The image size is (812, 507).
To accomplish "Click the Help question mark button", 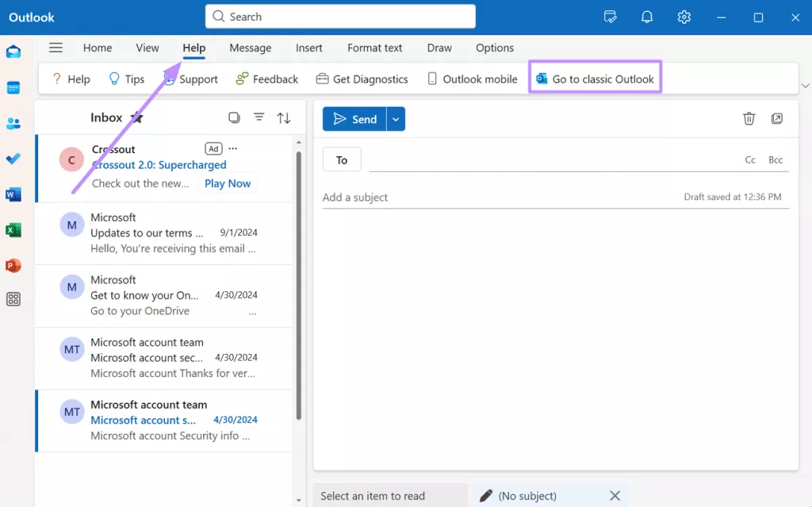I will coord(71,79).
